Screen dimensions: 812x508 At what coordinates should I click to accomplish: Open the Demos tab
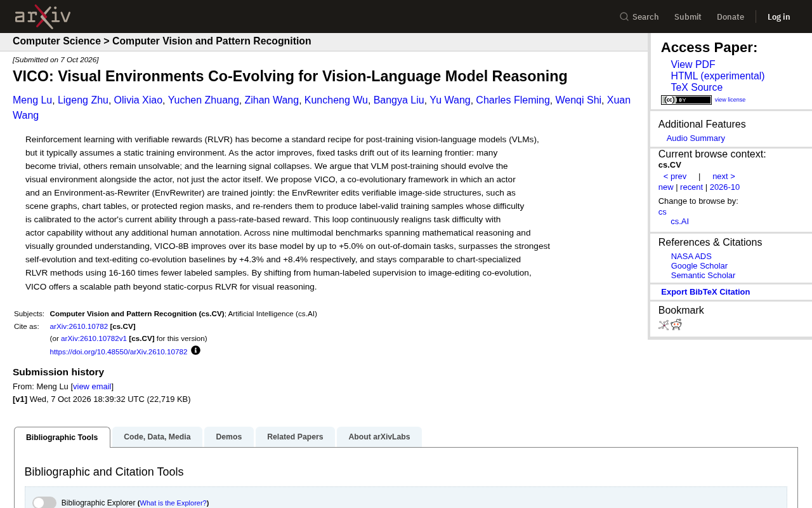[x=229, y=437]
